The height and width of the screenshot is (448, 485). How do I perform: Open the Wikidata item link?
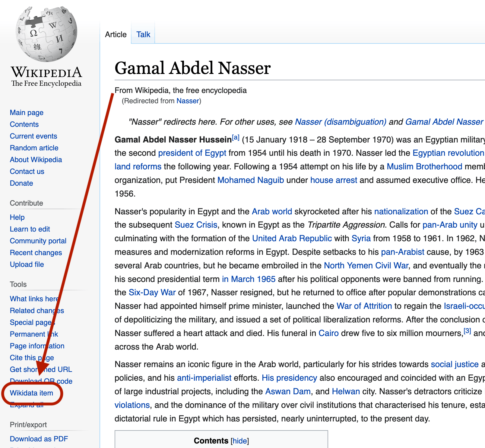click(x=31, y=393)
